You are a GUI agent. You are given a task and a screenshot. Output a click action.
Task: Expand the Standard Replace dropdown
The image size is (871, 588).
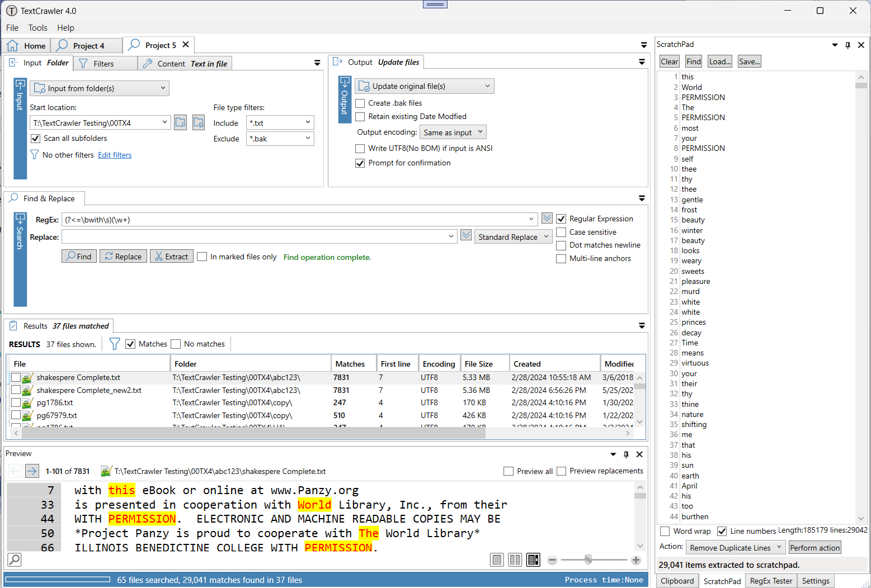(513, 237)
